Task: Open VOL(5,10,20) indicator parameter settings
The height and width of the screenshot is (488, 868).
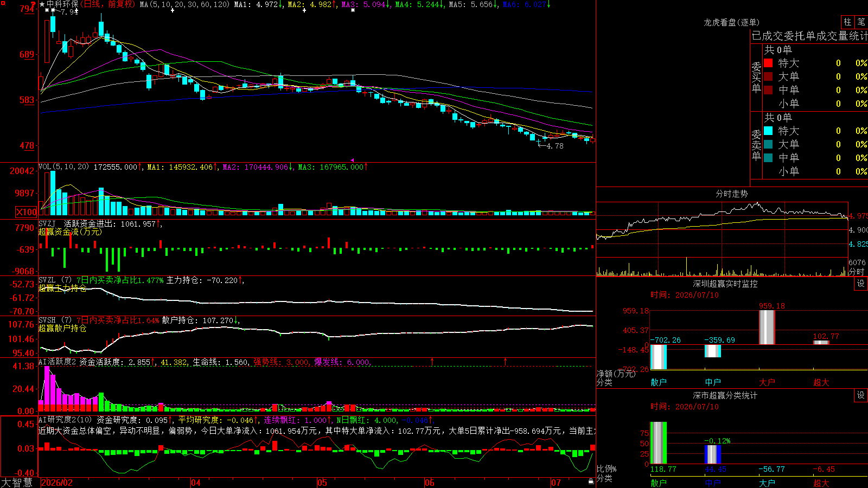Action: click(x=63, y=167)
